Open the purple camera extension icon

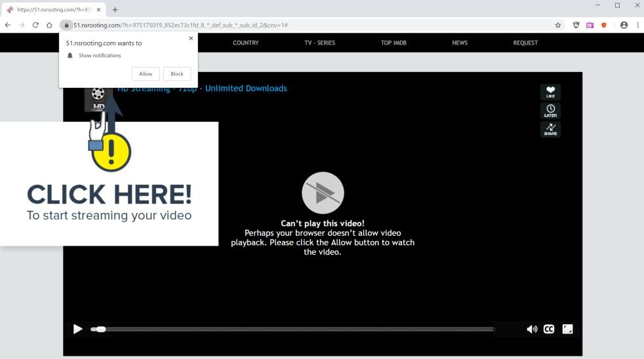590,25
